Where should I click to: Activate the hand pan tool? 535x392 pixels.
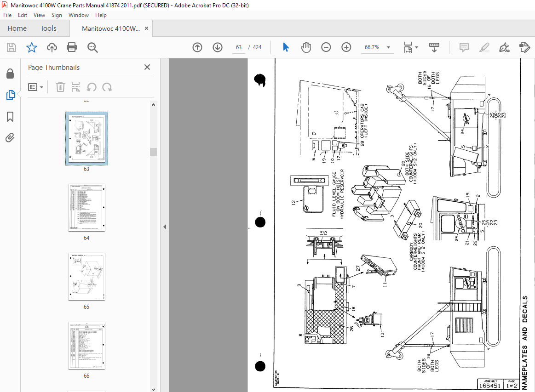[x=306, y=47]
